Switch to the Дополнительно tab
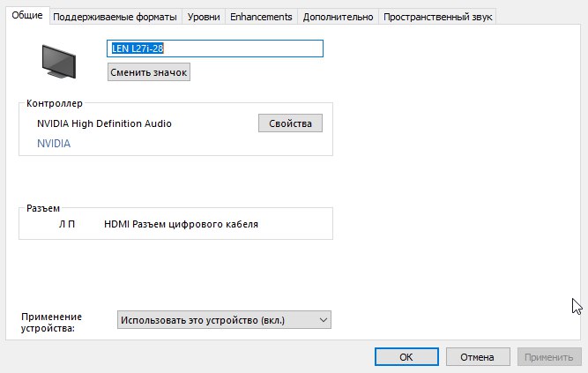The height and width of the screenshot is (373, 588). coord(339,17)
